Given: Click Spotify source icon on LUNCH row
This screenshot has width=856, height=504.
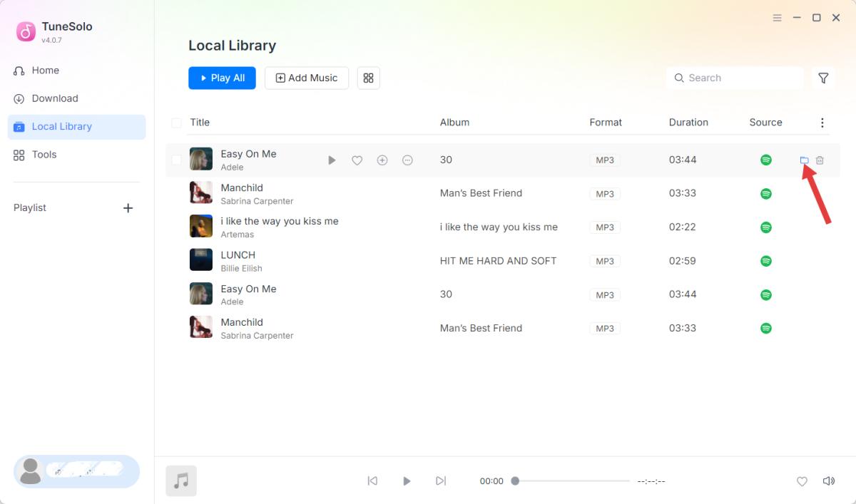Looking at the screenshot, I should click(766, 261).
